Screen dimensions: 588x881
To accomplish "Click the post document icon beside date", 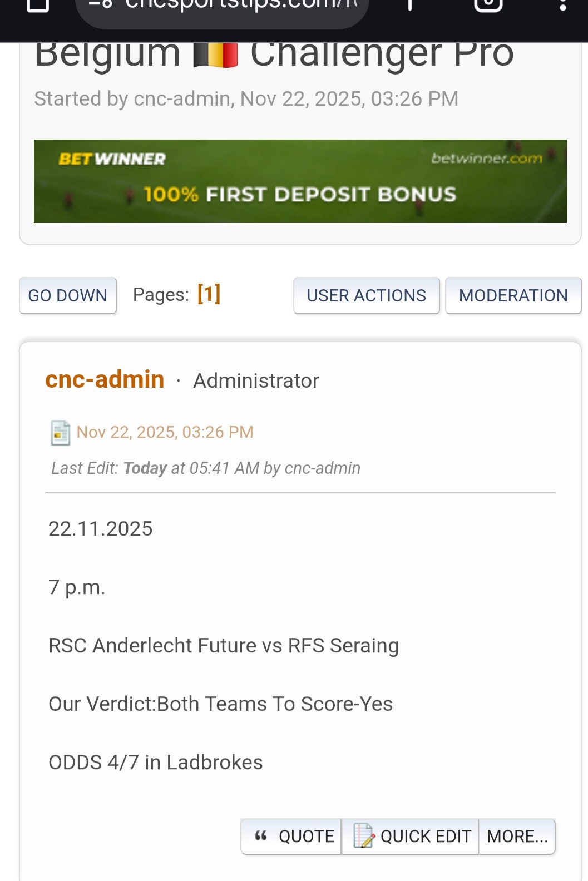I will [60, 433].
